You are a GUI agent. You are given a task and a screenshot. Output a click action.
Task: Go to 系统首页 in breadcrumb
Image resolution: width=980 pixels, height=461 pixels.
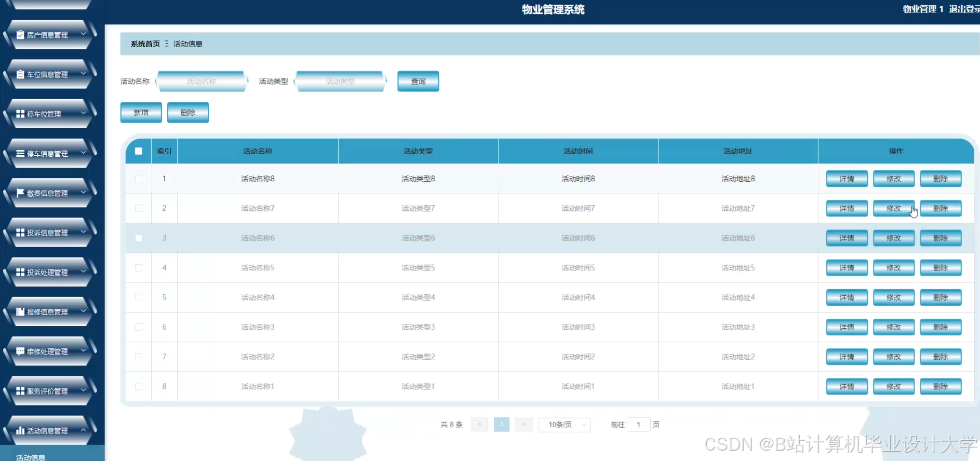click(x=145, y=44)
